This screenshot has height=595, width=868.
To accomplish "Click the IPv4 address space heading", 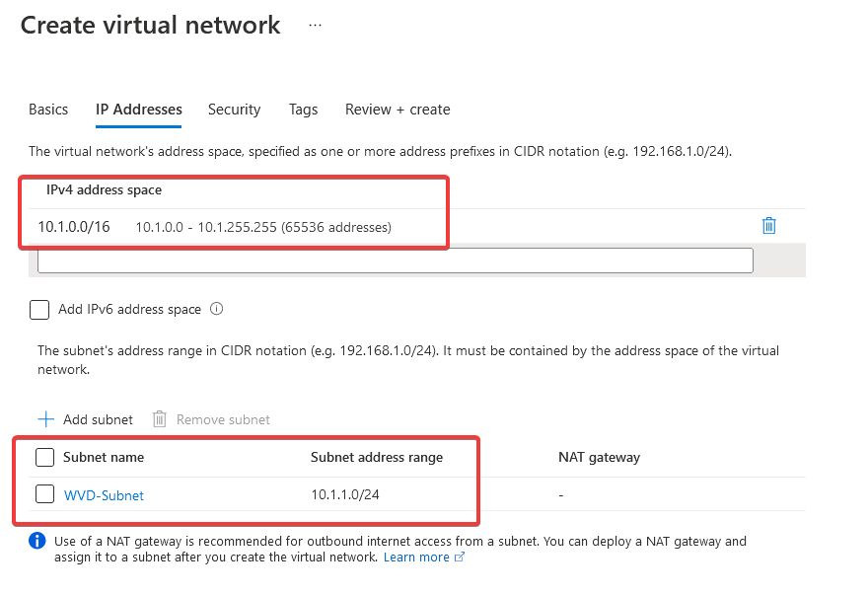I will tap(105, 190).
